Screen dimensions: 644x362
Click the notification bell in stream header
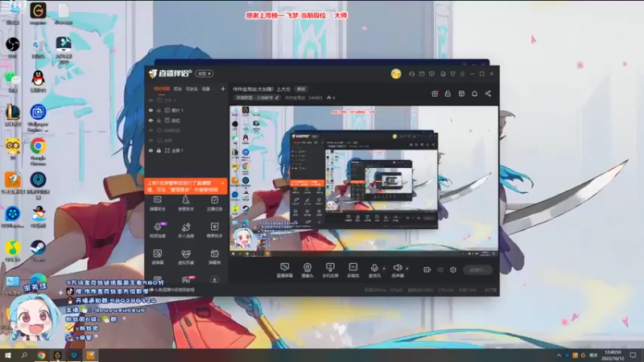[x=474, y=93]
